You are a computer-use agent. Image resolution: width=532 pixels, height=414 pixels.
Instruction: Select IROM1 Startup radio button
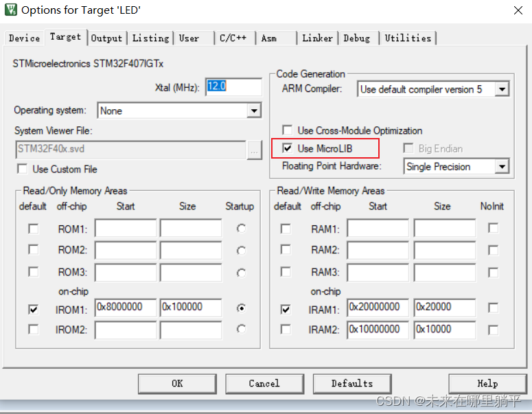pos(241,308)
